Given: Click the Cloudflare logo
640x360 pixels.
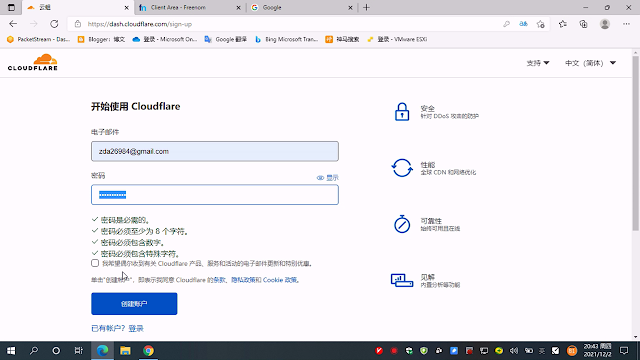Looking at the screenshot, I should click(x=33, y=62).
